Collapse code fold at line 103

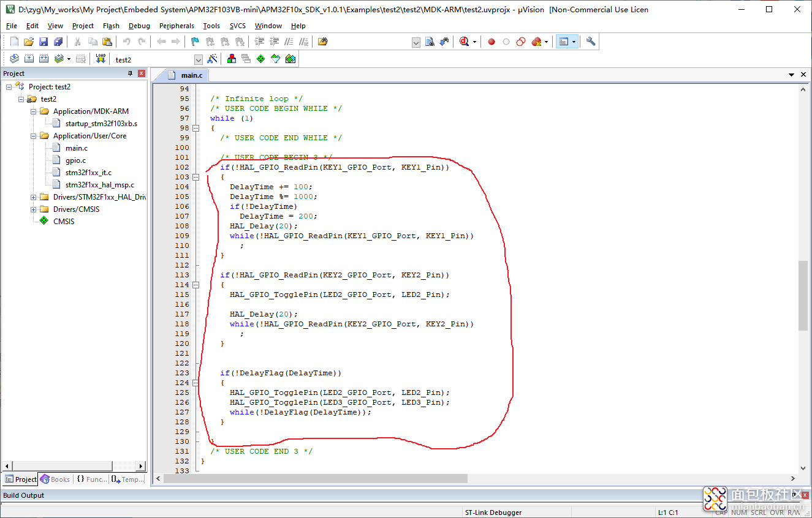point(196,177)
